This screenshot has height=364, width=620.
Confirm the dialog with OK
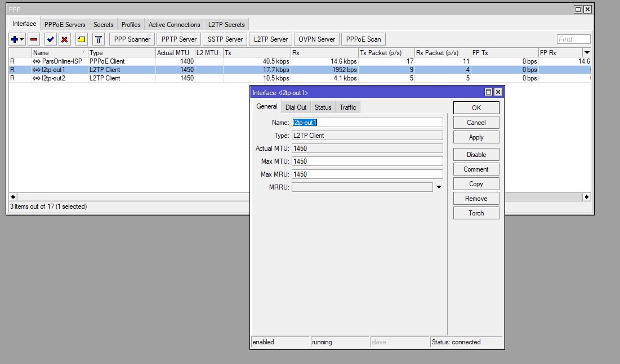tap(476, 108)
